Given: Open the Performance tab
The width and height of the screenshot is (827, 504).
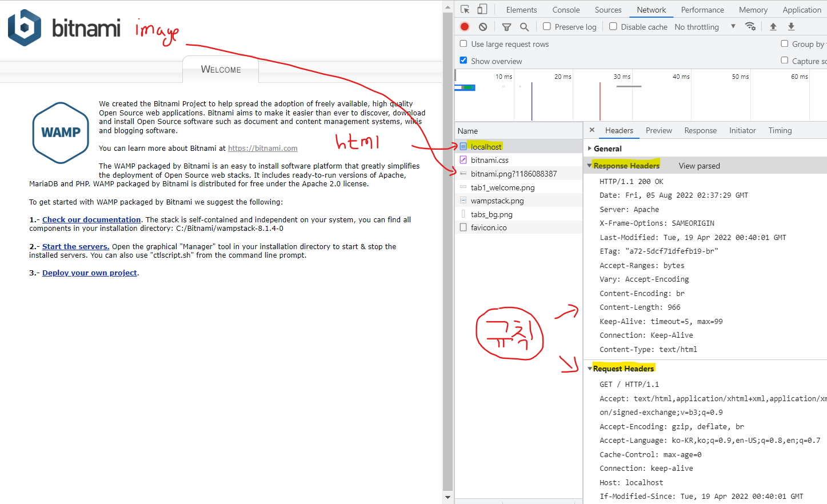Looking at the screenshot, I should coord(702,10).
